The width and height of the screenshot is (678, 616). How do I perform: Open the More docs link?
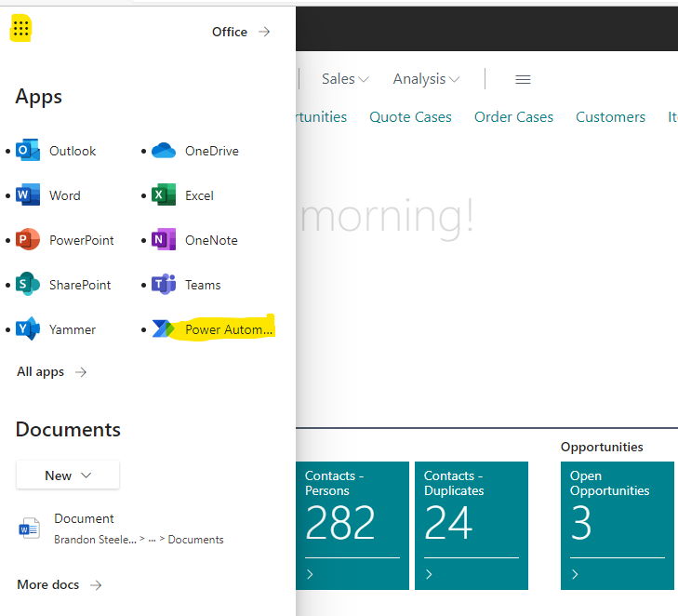48,585
